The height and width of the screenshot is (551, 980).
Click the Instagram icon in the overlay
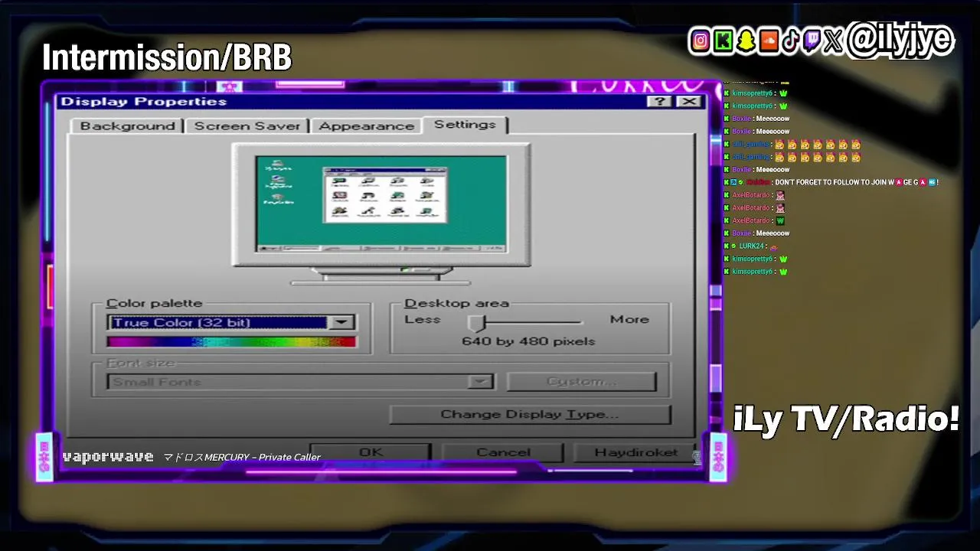tap(700, 41)
